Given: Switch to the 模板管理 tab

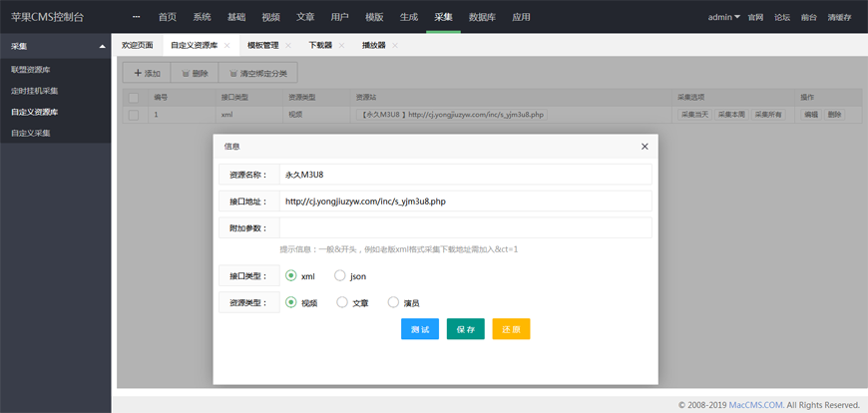Looking at the screenshot, I should 263,46.
